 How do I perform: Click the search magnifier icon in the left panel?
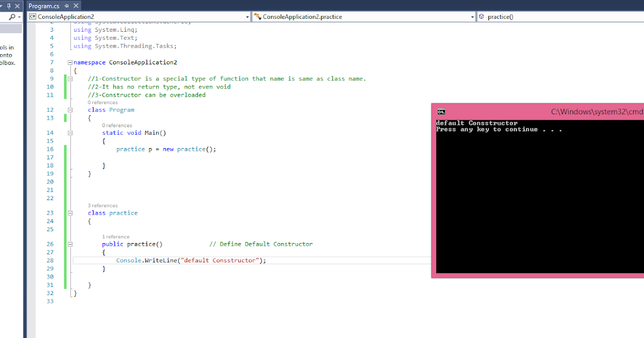(12, 17)
